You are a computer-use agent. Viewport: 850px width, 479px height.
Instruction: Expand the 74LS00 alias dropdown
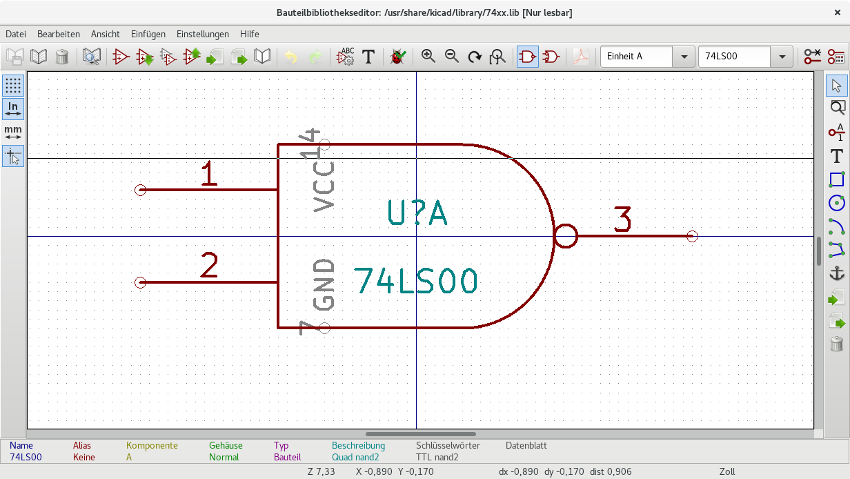(781, 57)
